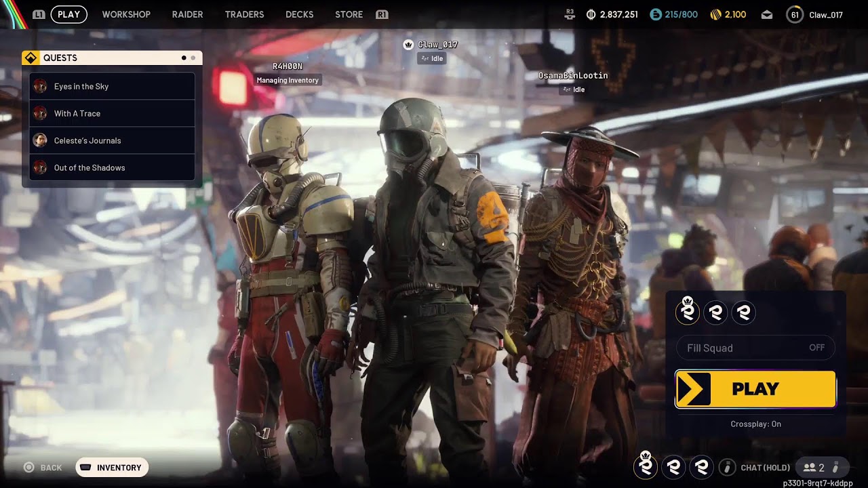Select the middle squad icon in the bottom bar
The height and width of the screenshot is (488, 868).
(673, 466)
